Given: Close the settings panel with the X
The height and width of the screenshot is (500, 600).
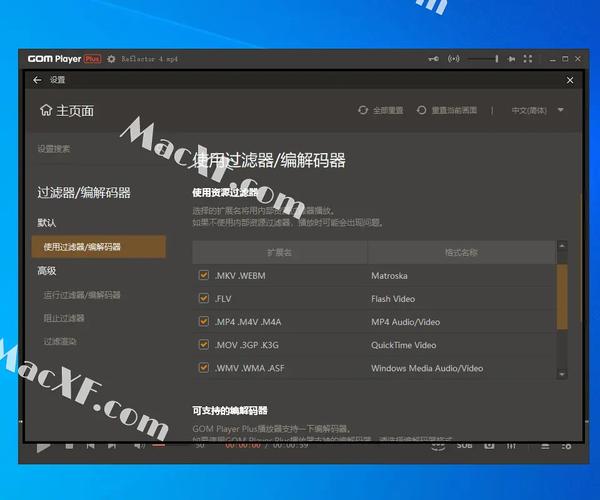Looking at the screenshot, I should tap(570, 80).
